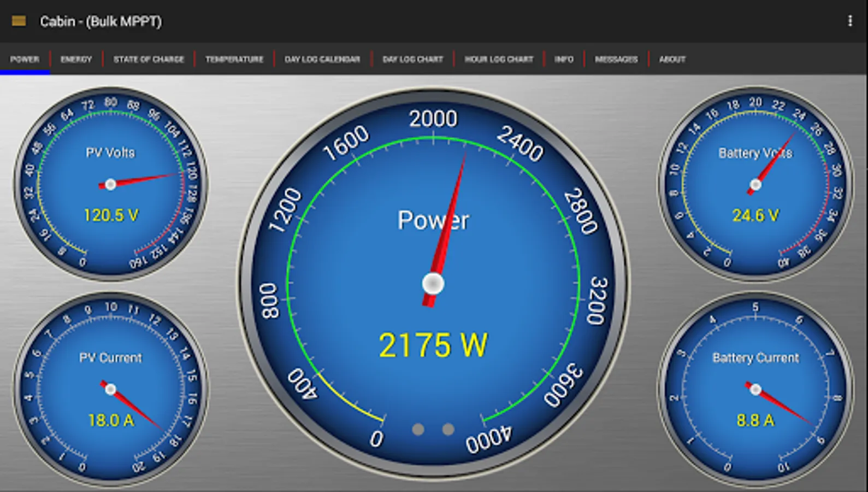Tap the PV Current gauge
The image size is (868, 492).
[x=110, y=389]
